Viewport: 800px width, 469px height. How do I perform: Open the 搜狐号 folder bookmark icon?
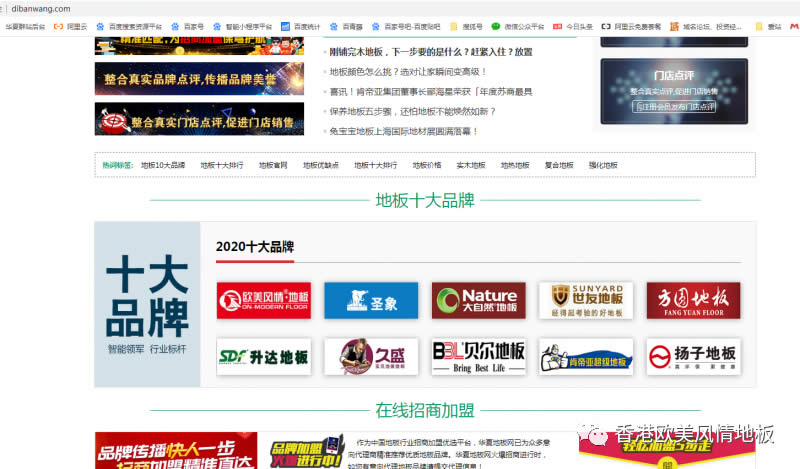(454, 27)
